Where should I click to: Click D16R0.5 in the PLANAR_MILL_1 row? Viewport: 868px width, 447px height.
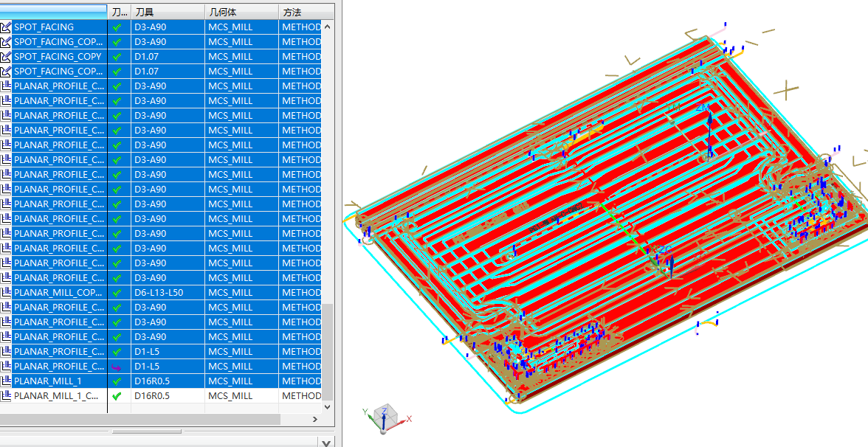pos(152,381)
